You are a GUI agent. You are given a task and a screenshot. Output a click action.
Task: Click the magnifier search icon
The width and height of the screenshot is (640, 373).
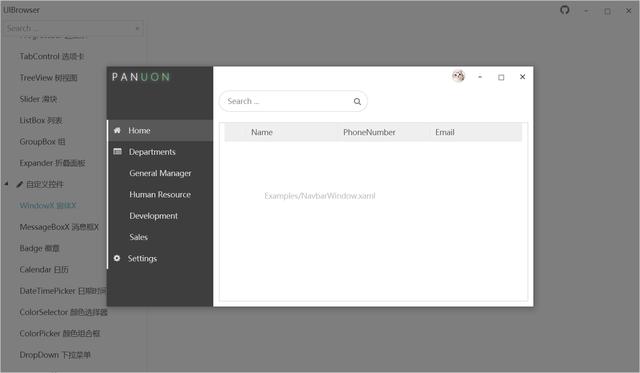(357, 102)
